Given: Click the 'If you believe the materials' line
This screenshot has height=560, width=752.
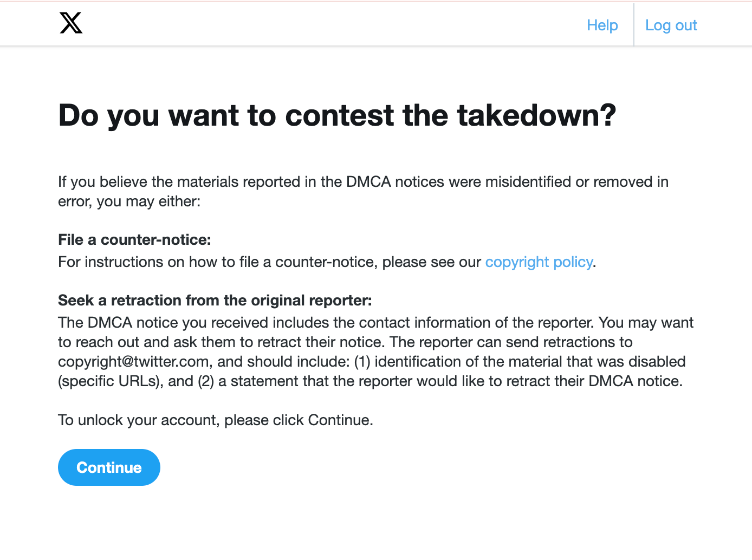Looking at the screenshot, I should (x=363, y=182).
